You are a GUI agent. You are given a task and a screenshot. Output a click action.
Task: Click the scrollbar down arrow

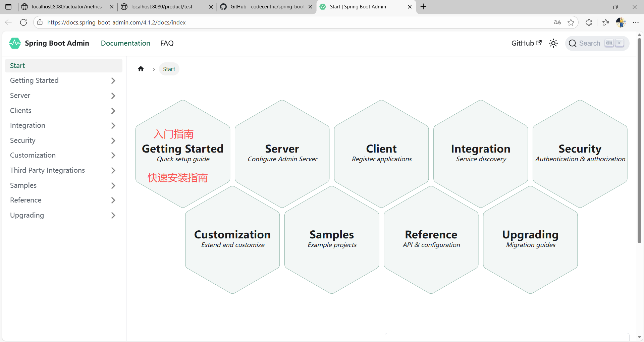point(639,337)
